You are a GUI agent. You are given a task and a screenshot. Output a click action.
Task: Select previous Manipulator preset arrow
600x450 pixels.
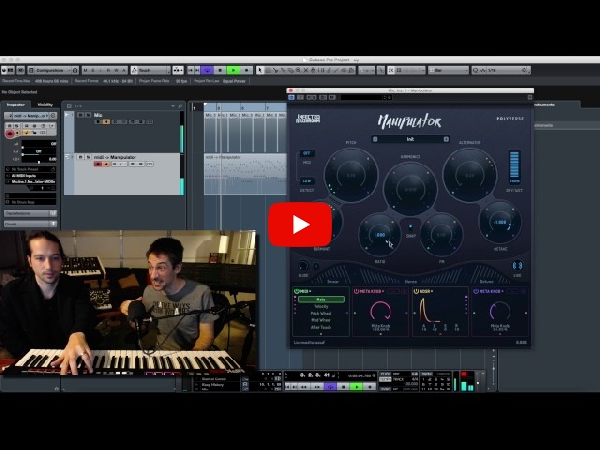pyautogui.click(x=375, y=139)
